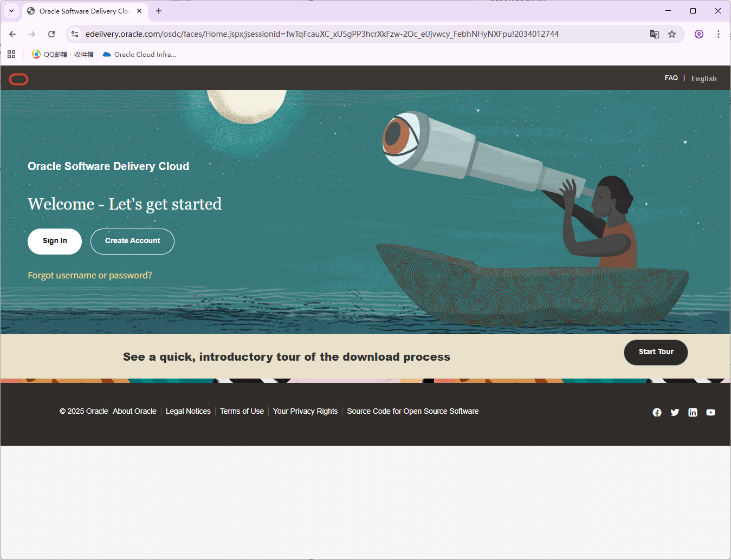Screen dimensions: 731x560
Task: Open Terms of Use footer link
Action: pyautogui.click(x=242, y=412)
